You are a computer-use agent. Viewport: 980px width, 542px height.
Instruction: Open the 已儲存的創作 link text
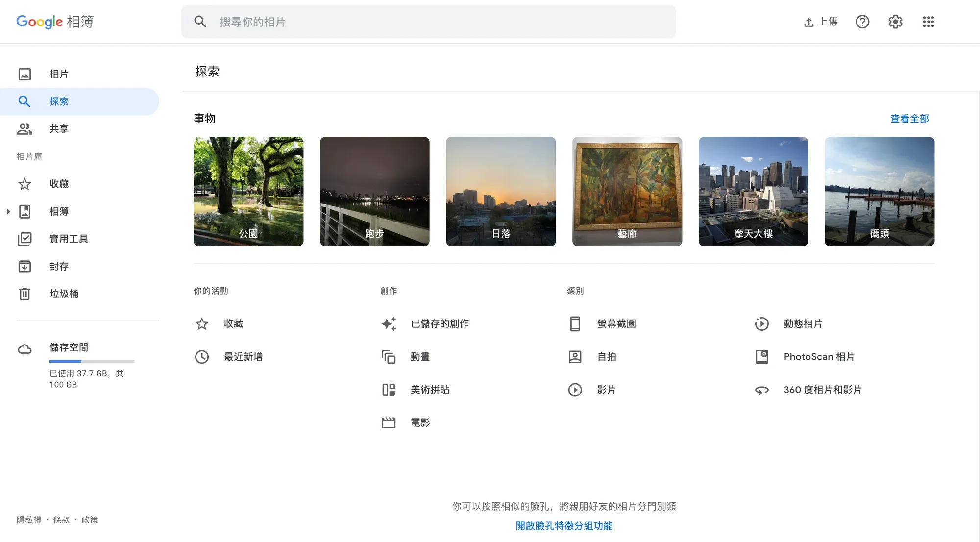440,324
